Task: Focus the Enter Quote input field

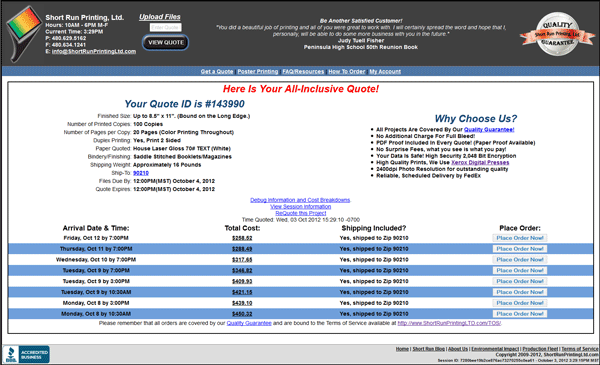Action: pos(165,28)
